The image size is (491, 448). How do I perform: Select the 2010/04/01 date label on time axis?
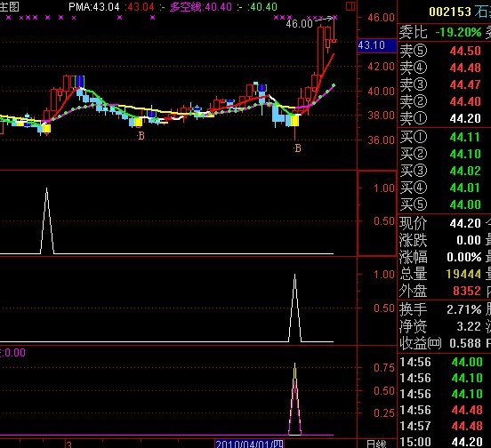[250, 444]
